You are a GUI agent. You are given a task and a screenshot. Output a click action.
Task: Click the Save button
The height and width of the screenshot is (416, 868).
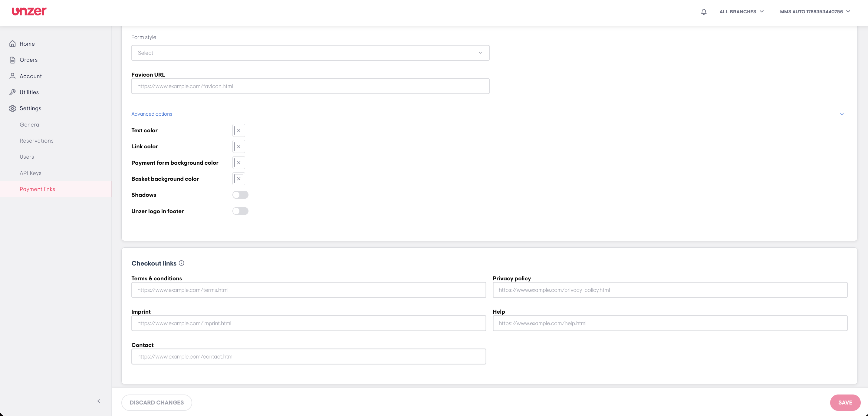[845, 402]
